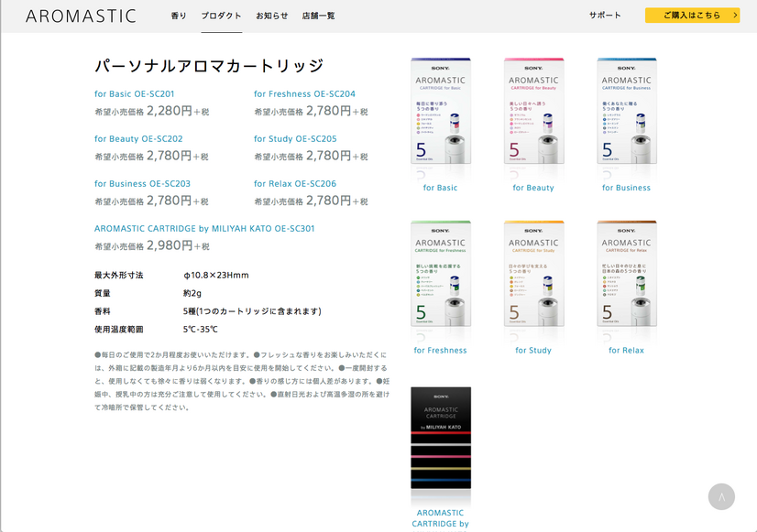Click the for Relax caption under image

tap(626, 350)
